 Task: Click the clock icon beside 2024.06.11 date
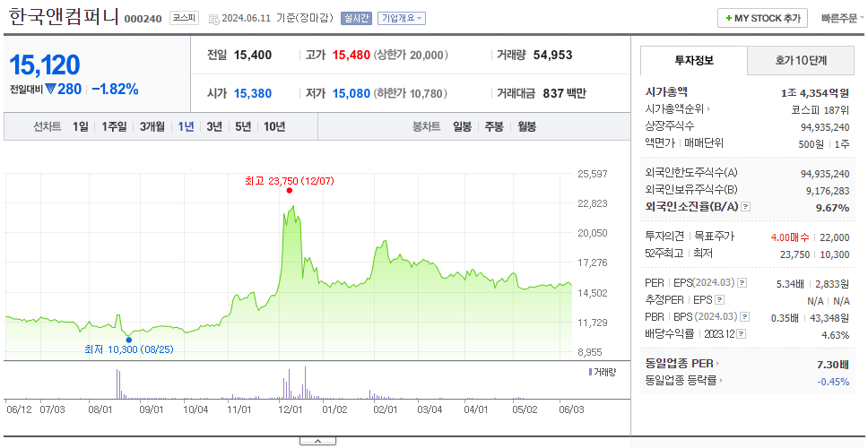(213, 20)
